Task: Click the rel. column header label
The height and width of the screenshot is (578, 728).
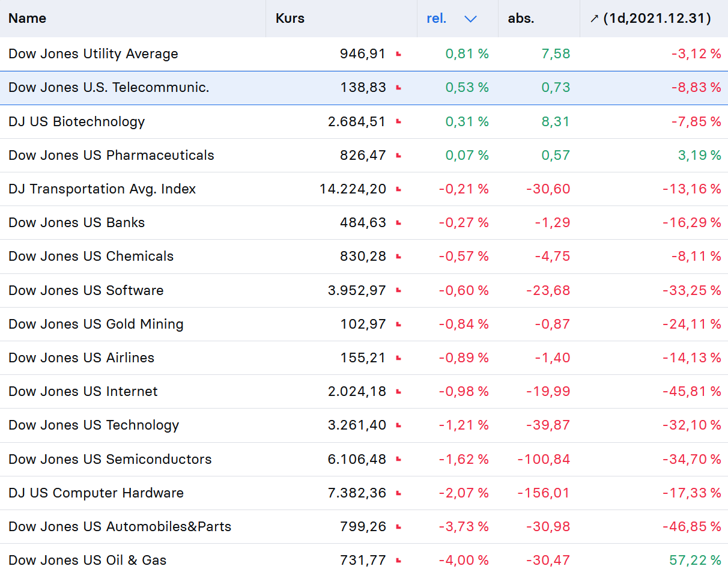Action: (x=437, y=19)
